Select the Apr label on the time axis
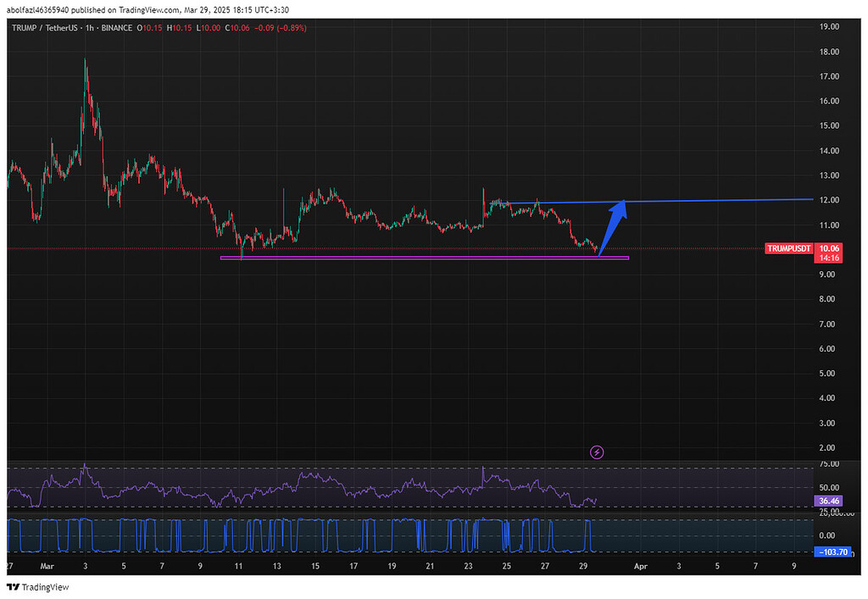The image size is (868, 599). click(640, 566)
